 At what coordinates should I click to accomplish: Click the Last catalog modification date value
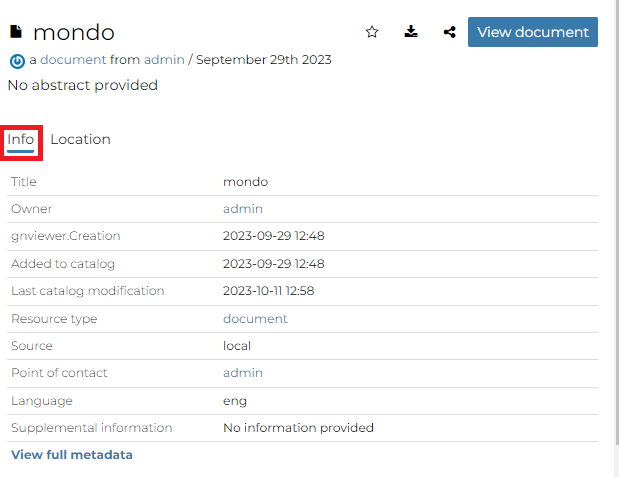(268, 291)
